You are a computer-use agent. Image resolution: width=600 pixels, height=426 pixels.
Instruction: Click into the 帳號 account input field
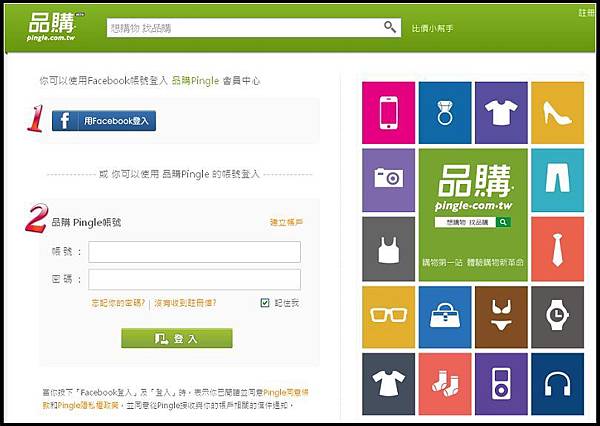pos(194,252)
